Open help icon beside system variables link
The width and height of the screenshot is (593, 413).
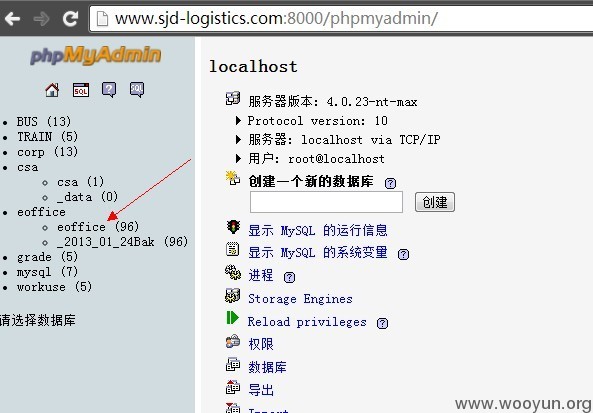pos(404,254)
